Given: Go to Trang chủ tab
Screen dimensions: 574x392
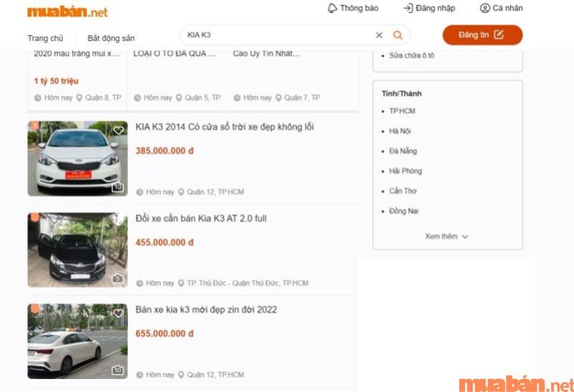Looking at the screenshot, I should pos(45,38).
